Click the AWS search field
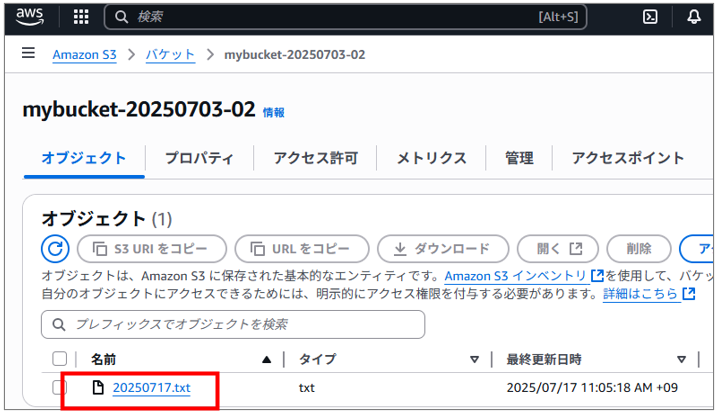This screenshot has height=415, width=718. click(345, 17)
